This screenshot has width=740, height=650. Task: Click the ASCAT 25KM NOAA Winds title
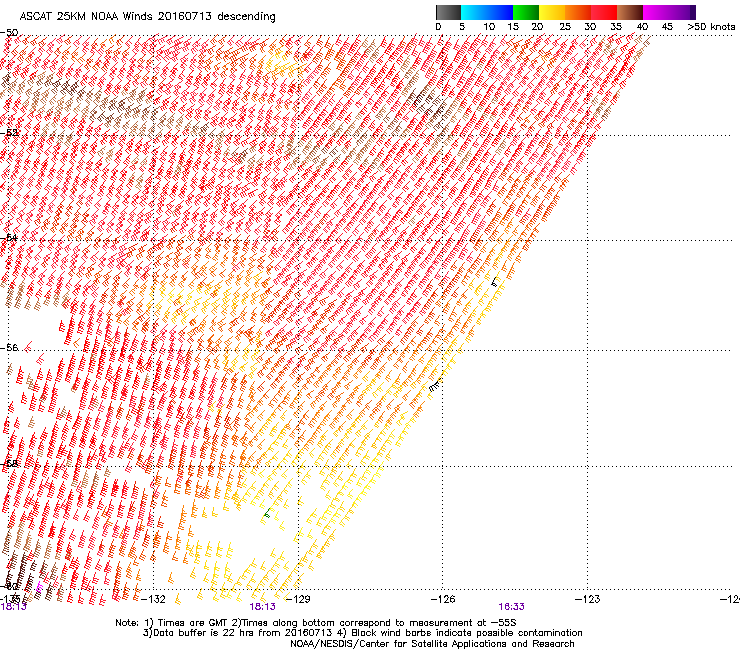coord(147,16)
